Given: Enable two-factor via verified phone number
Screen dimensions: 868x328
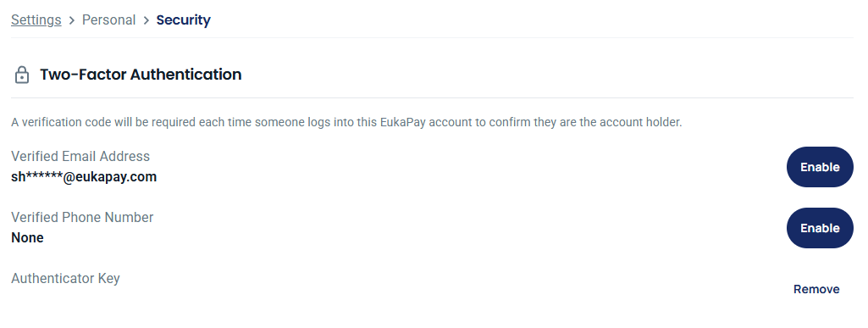Looking at the screenshot, I should [820, 228].
